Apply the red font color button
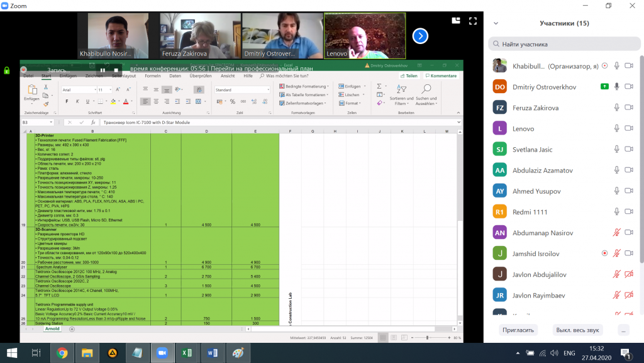Image resolution: width=644 pixels, height=363 pixels. coord(126,101)
